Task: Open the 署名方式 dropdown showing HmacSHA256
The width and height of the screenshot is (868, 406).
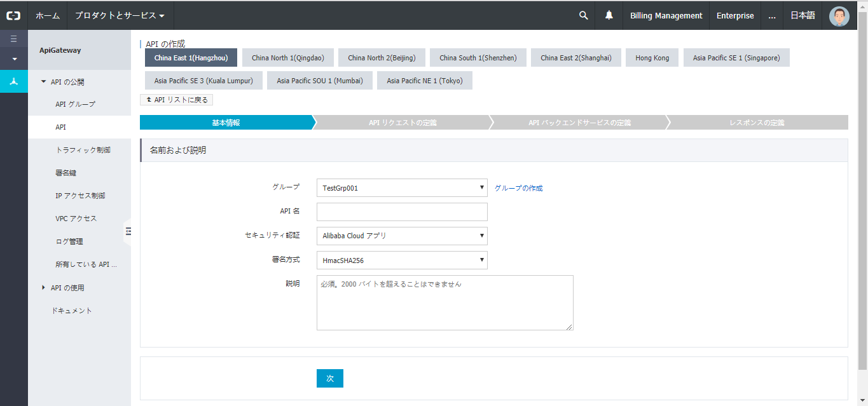Action: [x=402, y=260]
